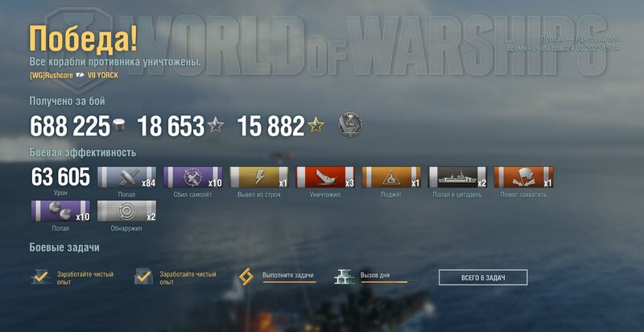Click the Вызов дня progress bar
The image size is (644, 332).
(388, 282)
